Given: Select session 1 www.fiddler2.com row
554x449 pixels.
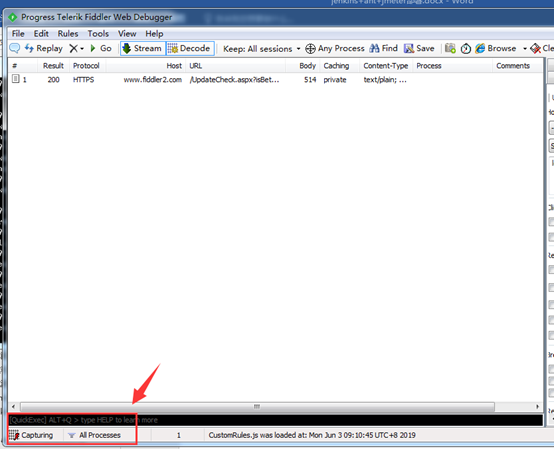Looking at the screenshot, I should (275, 80).
